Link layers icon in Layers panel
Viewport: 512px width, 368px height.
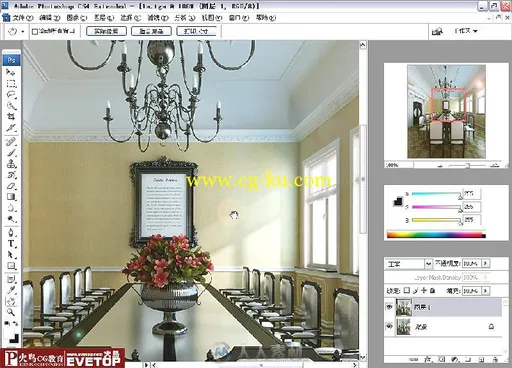pos(413,359)
